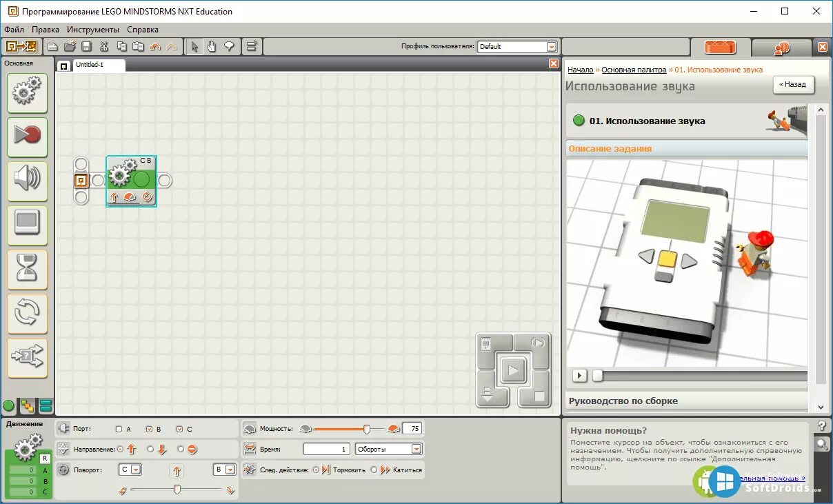Enable port A checkbox
833x504 pixels.
(x=119, y=429)
